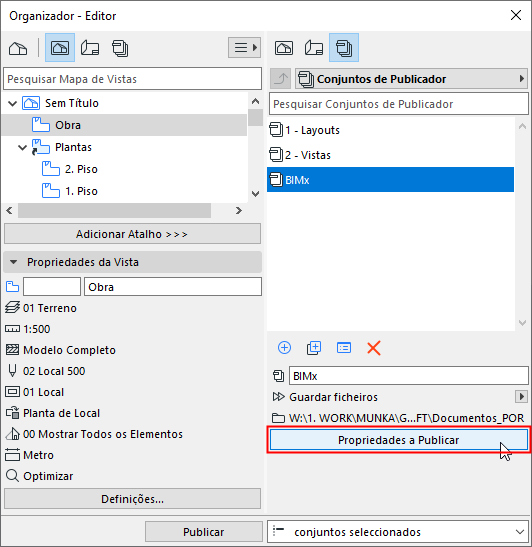
Task: Click the view ID input field
Action: pyautogui.click(x=52, y=287)
